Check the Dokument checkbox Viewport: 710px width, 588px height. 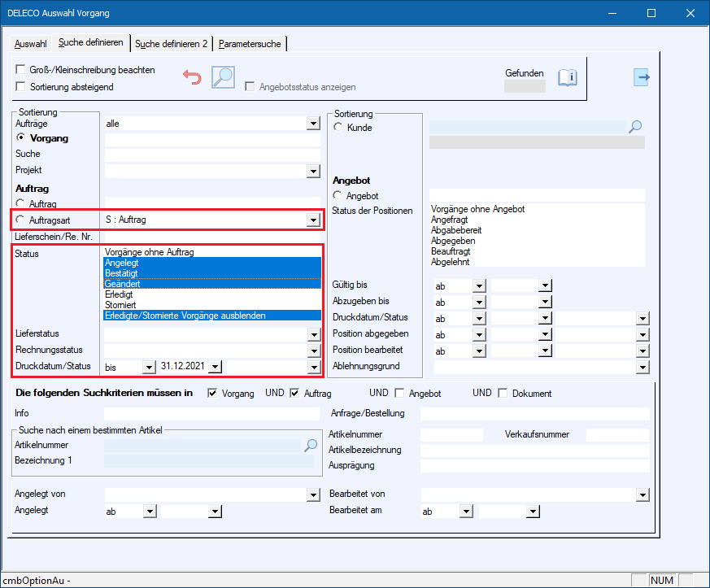(x=503, y=394)
